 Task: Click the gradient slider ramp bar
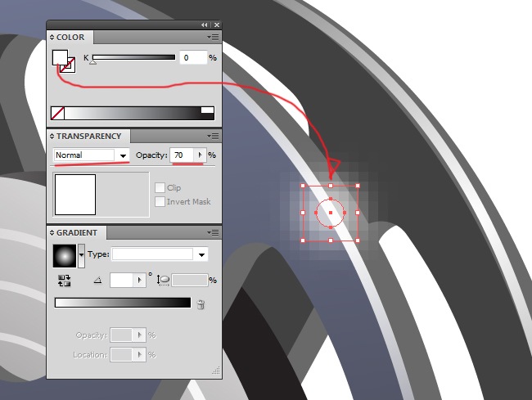click(123, 303)
